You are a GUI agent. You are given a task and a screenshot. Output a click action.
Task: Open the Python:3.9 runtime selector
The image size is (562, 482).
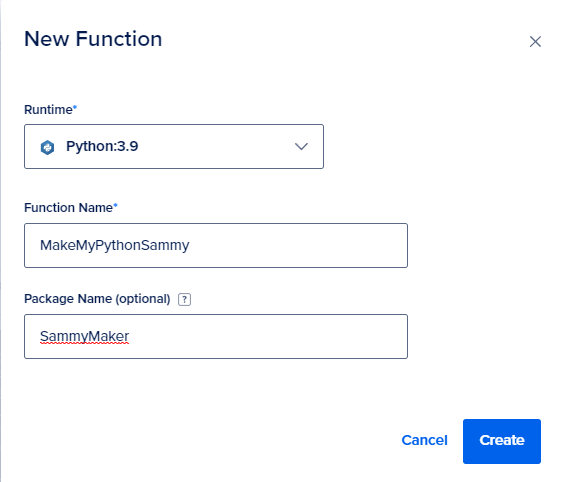pos(174,147)
